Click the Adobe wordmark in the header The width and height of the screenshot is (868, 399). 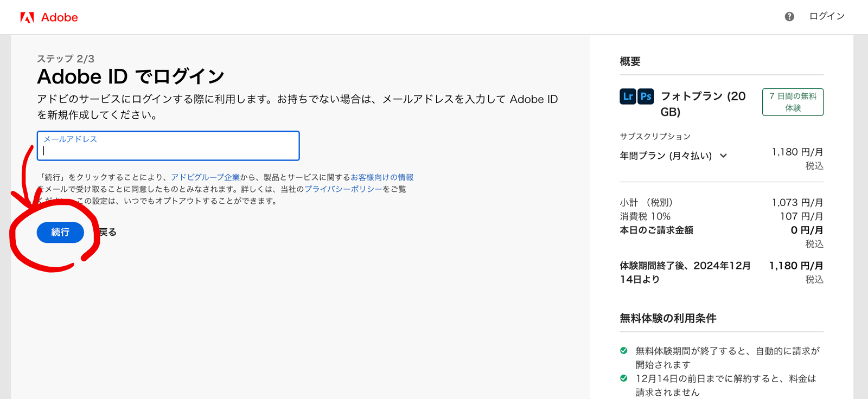[60, 17]
